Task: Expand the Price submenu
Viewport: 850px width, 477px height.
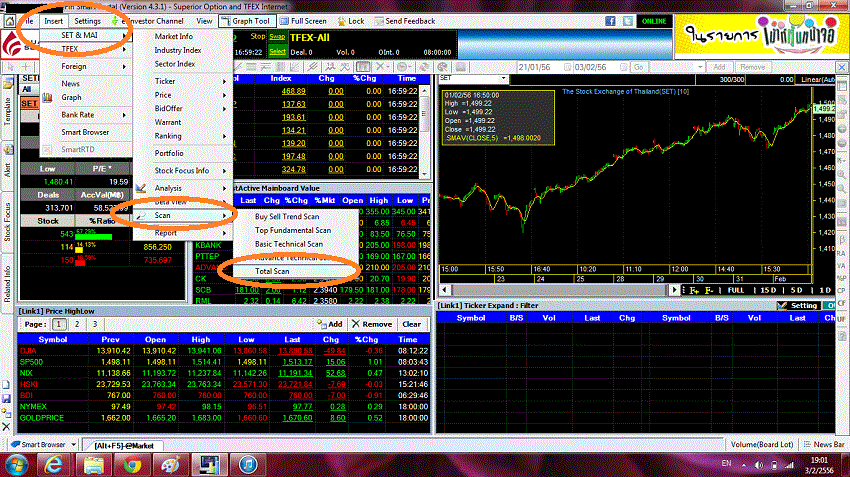Action: pos(183,95)
